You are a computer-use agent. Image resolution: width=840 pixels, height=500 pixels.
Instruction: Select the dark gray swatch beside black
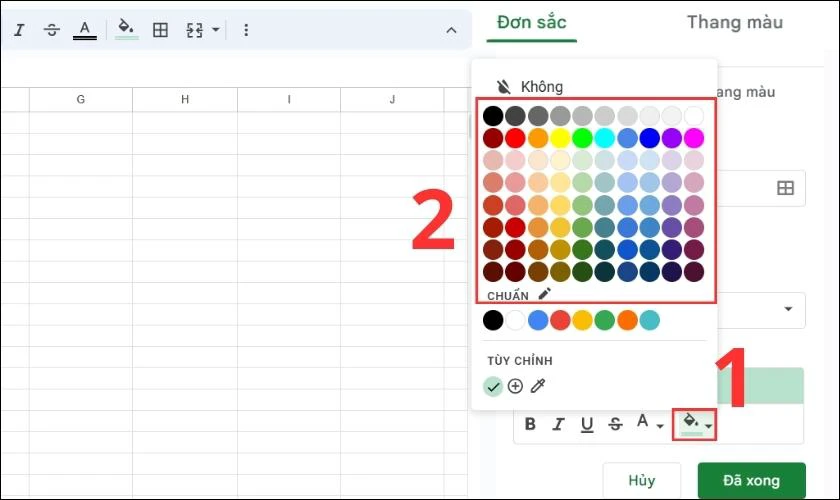click(515, 116)
